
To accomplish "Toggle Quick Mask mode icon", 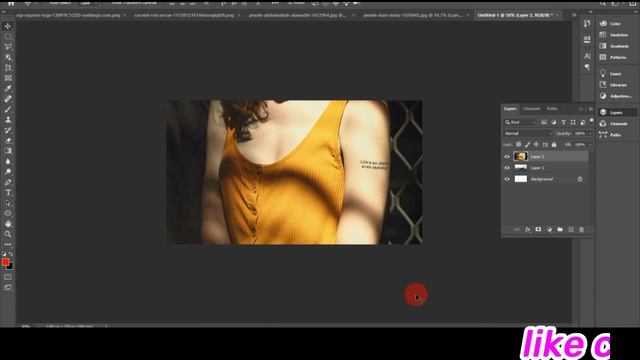I will tap(8, 277).
